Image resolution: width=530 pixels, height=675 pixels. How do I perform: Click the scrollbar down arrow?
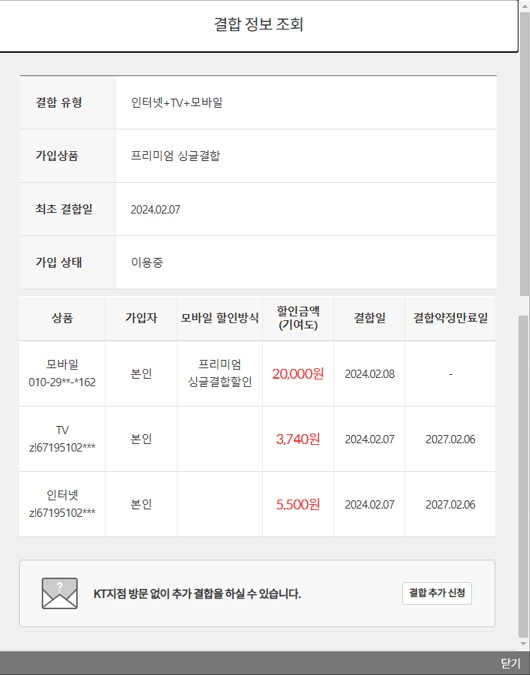[x=524, y=644]
